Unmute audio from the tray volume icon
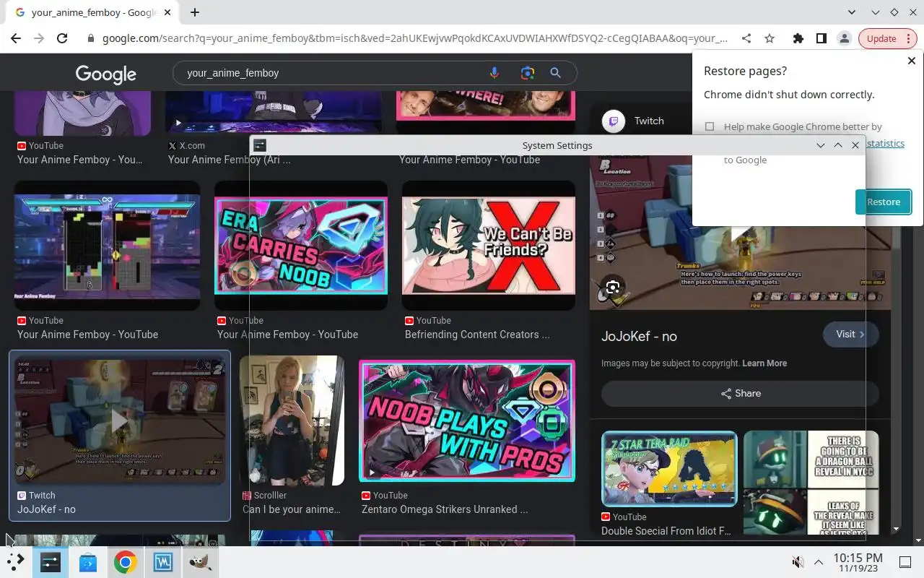 (x=798, y=562)
